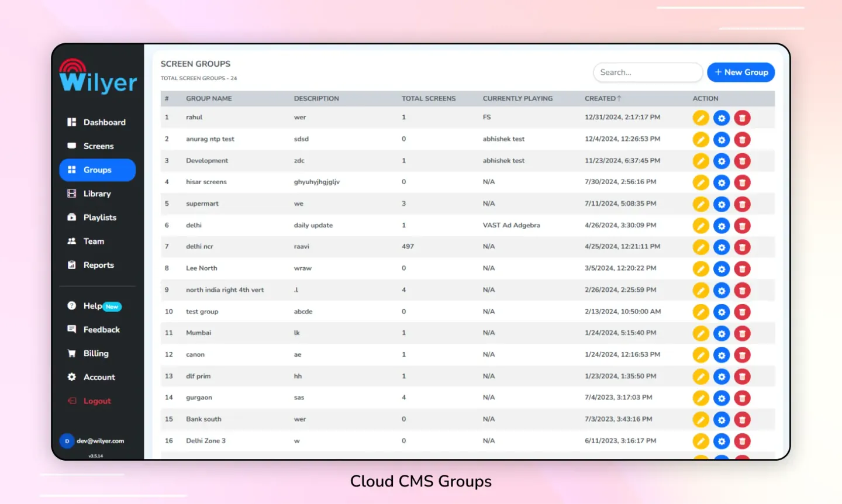The image size is (842, 504).
Task: Open settings for the delhi group
Action: tap(722, 226)
